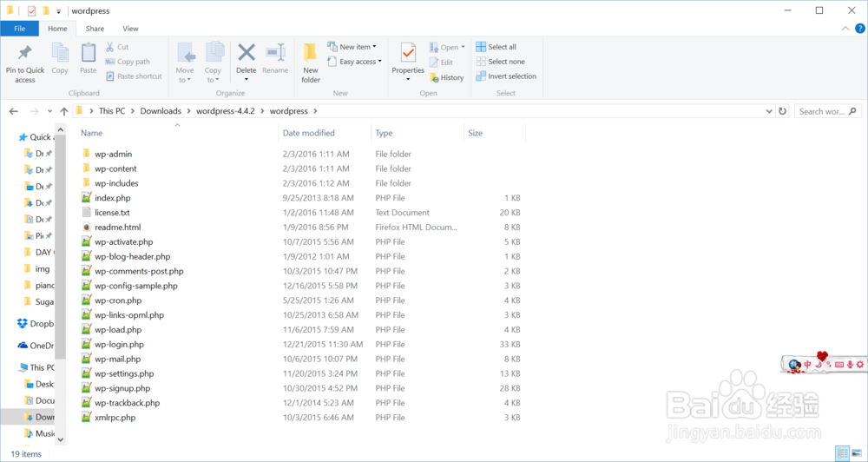Click Copy path in Clipboard group
The width and height of the screenshot is (868, 462).
128,62
